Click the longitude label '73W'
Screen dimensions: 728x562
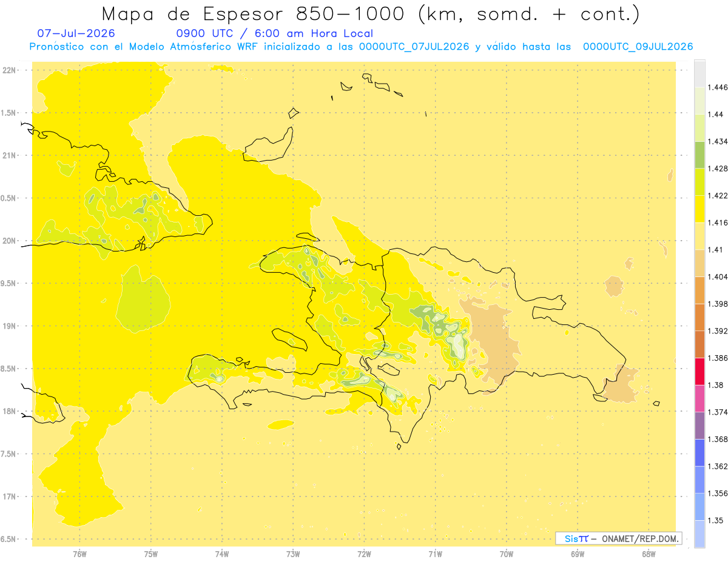click(293, 554)
